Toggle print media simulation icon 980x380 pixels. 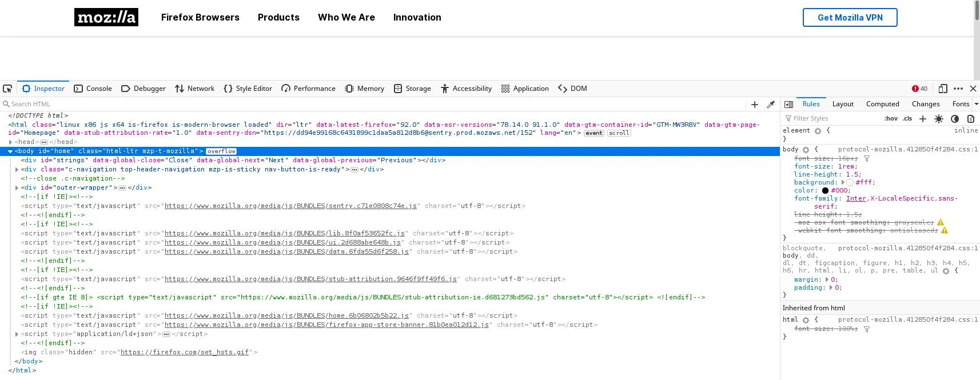[x=971, y=119]
